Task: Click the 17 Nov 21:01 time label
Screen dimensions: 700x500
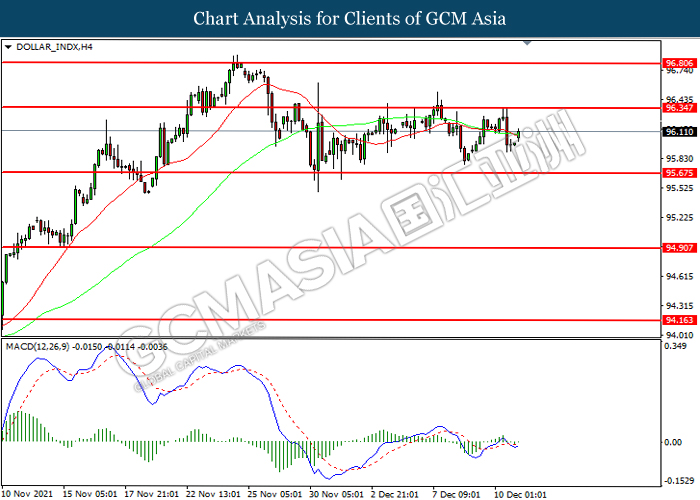Action: coord(152,494)
